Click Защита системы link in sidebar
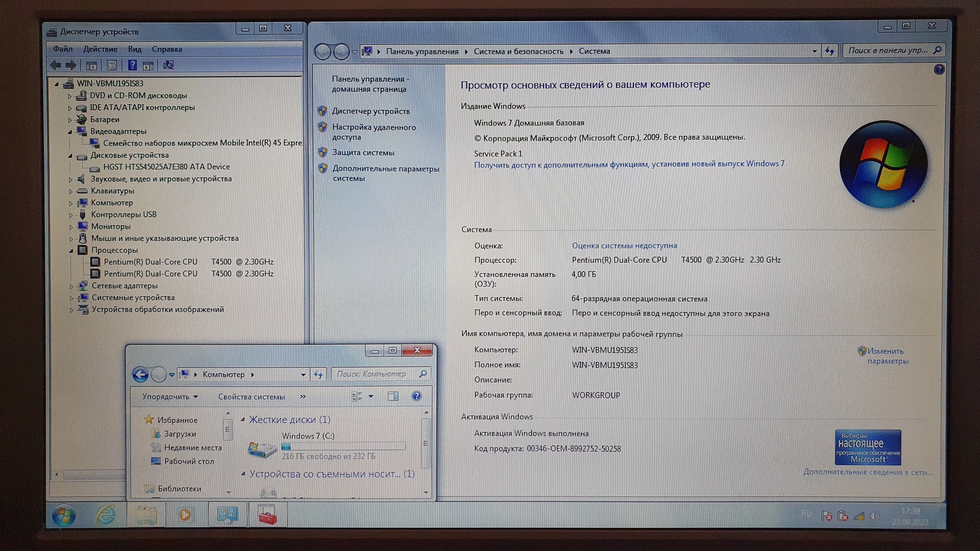Image resolution: width=980 pixels, height=551 pixels. [x=363, y=153]
